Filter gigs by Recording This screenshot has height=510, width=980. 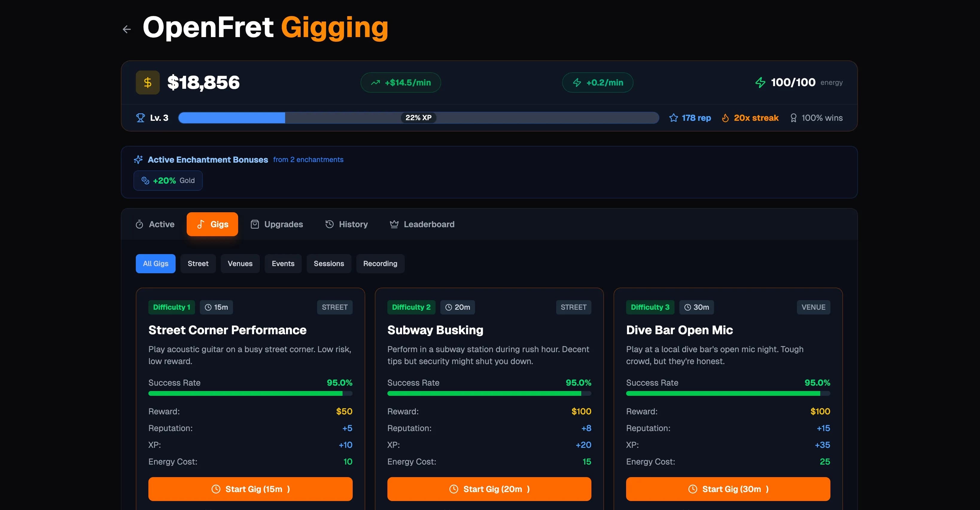coord(381,264)
